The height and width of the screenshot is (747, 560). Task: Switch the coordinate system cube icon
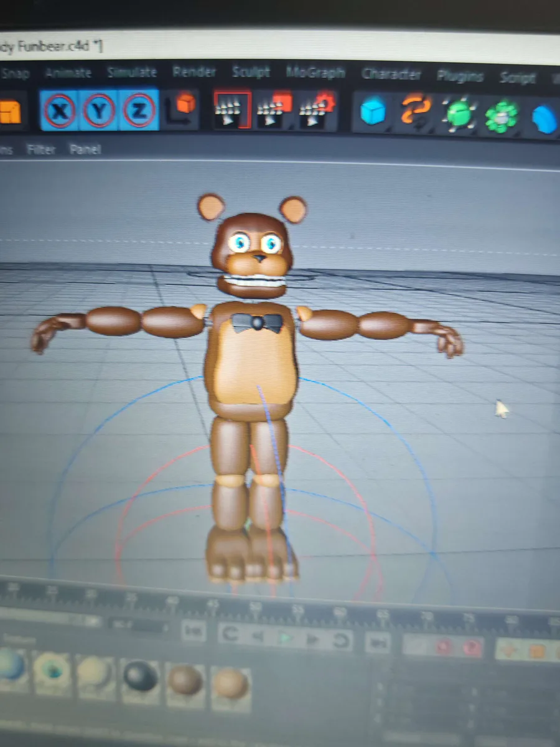pos(180,110)
